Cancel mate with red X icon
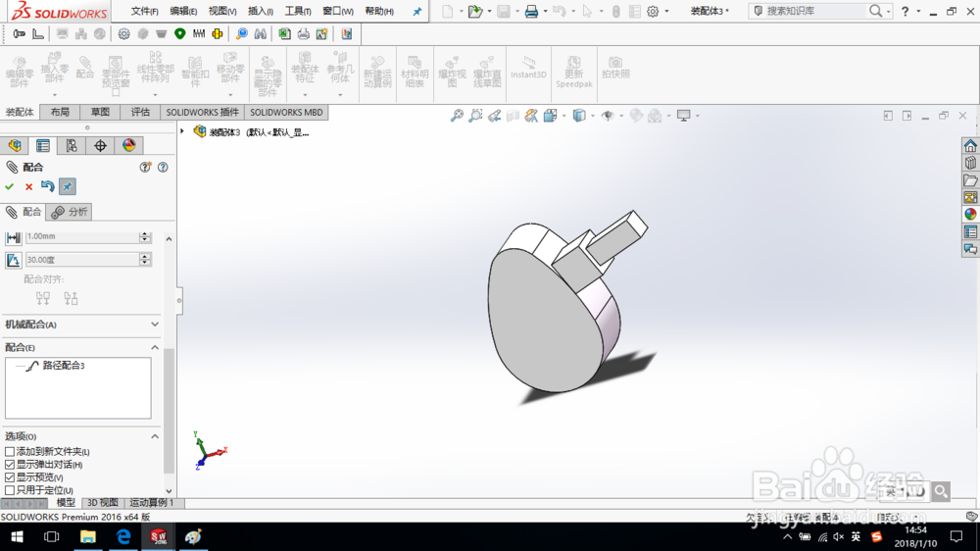 tap(28, 186)
